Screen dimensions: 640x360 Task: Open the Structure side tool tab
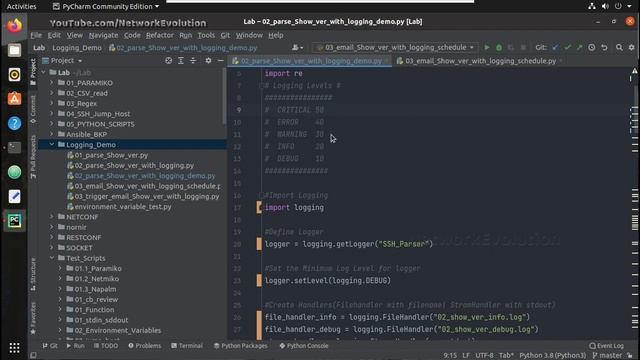(33, 274)
